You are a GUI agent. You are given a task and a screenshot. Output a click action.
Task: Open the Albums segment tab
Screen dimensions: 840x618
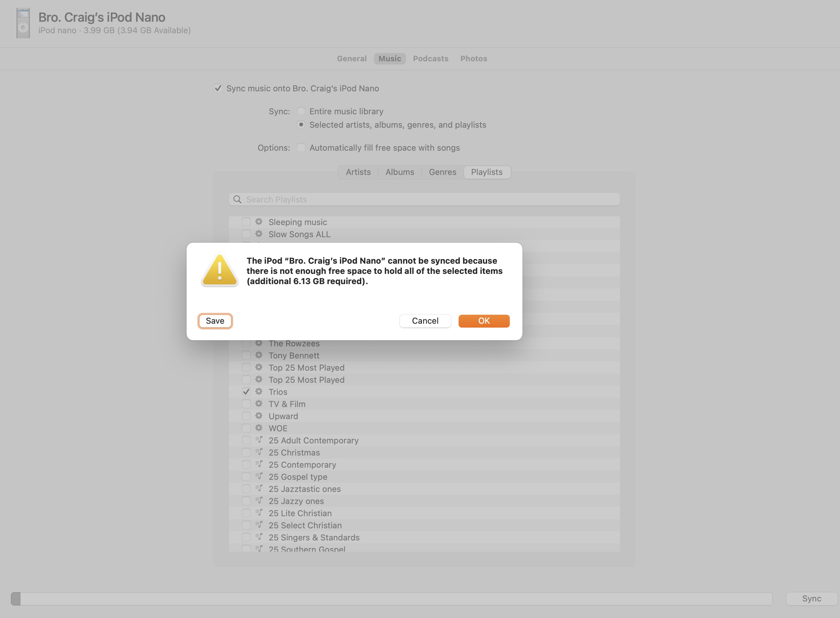tap(400, 172)
